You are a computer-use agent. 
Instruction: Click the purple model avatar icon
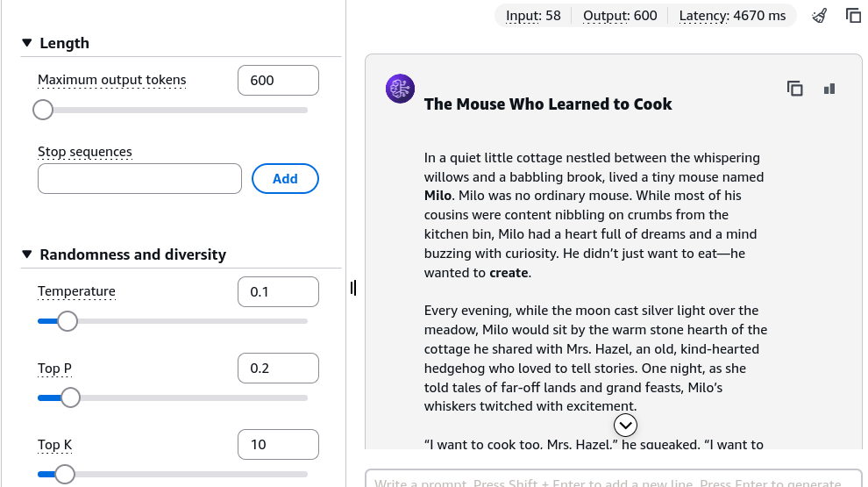coord(400,89)
